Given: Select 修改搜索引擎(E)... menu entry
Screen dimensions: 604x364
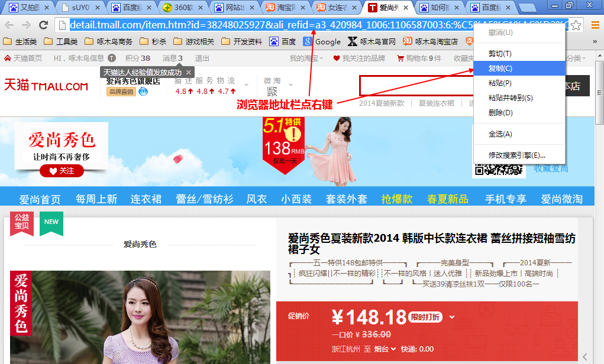Looking at the screenshot, I should tap(519, 155).
